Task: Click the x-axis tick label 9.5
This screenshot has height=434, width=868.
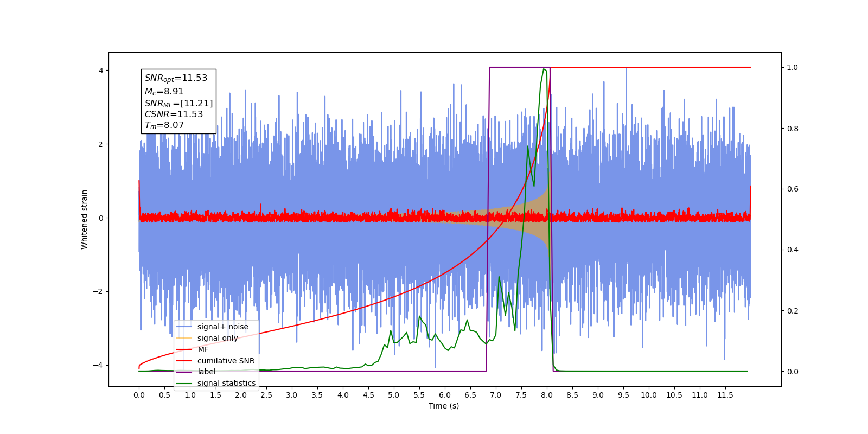Action: click(x=623, y=395)
